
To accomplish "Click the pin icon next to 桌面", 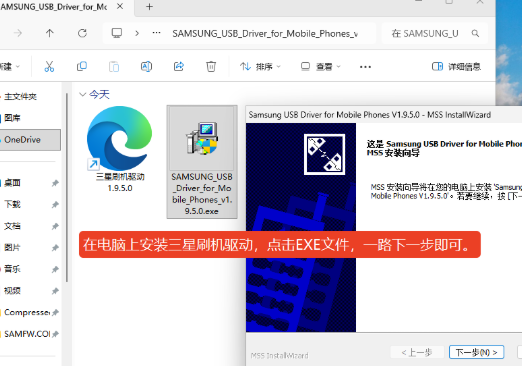I will pyautogui.click(x=55, y=183).
